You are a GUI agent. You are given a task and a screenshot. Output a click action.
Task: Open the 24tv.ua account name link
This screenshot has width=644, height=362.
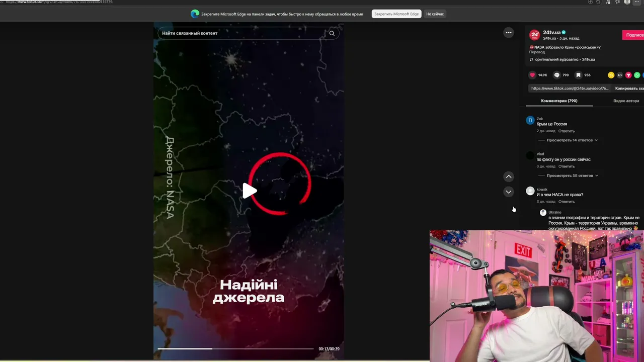pyautogui.click(x=552, y=32)
